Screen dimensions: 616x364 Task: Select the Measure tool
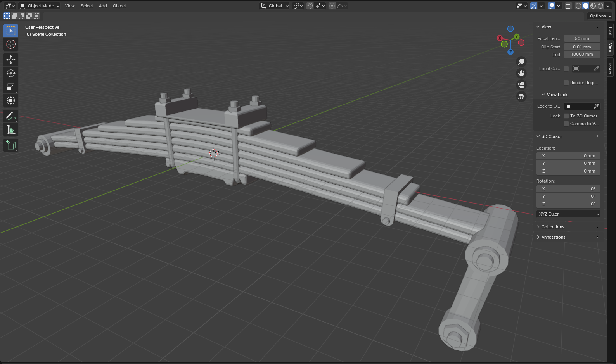coord(11,130)
